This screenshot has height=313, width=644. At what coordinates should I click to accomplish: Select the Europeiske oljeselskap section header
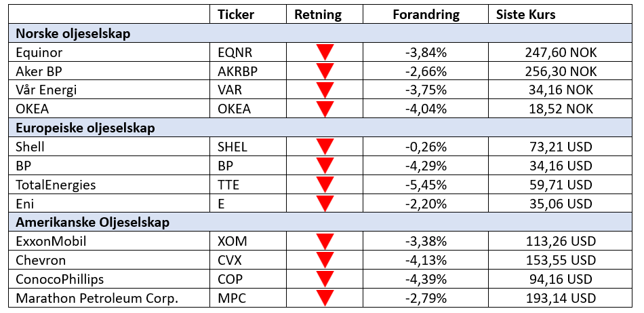tap(85, 128)
